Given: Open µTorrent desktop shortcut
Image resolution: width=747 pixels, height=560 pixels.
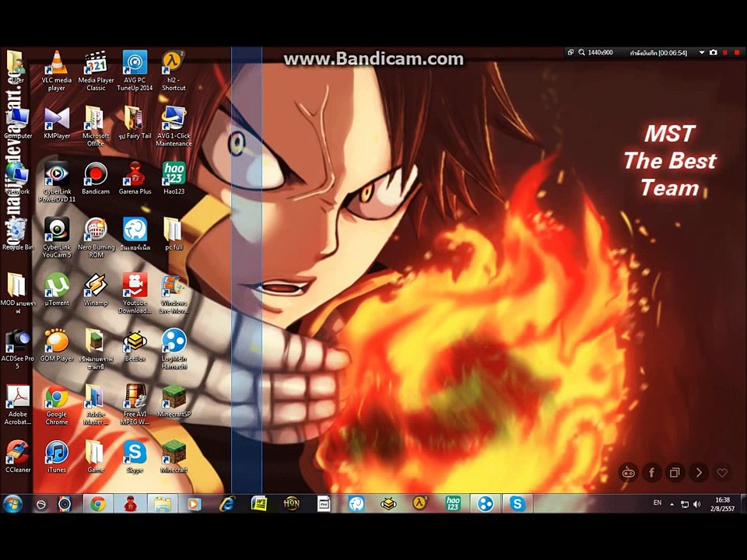Looking at the screenshot, I should 57,289.
